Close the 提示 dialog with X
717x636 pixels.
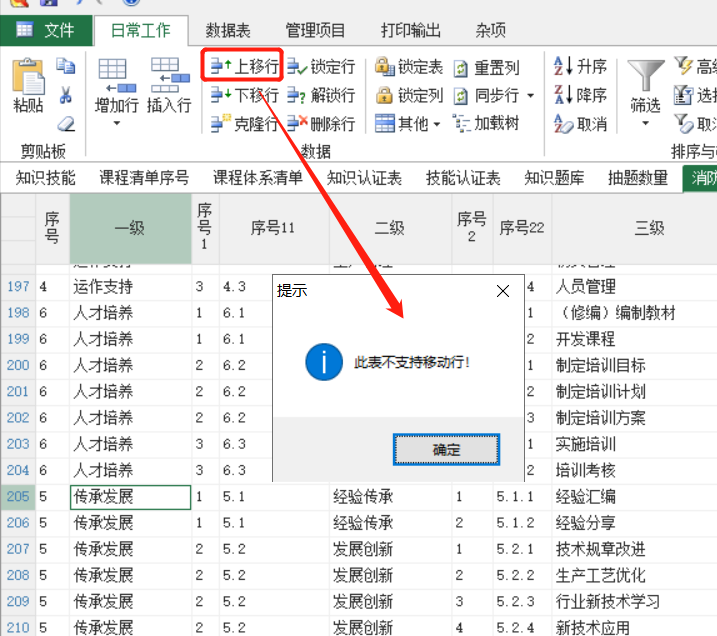pos(503,291)
